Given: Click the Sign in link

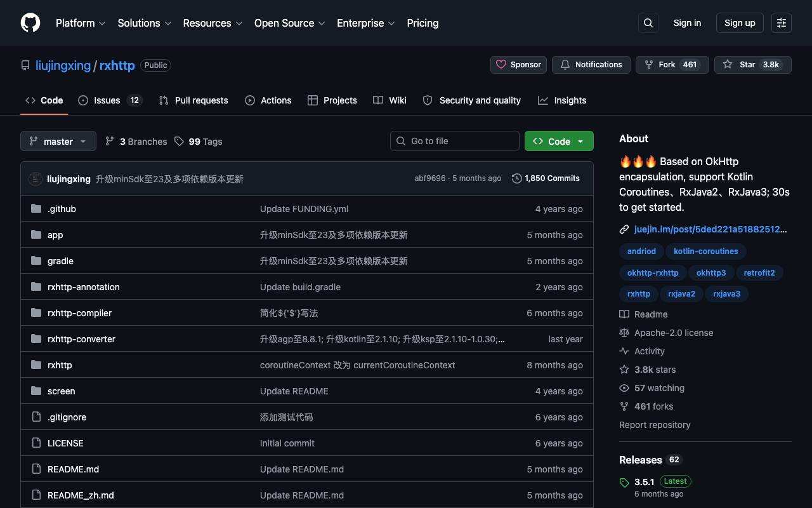Looking at the screenshot, I should pyautogui.click(x=687, y=23).
